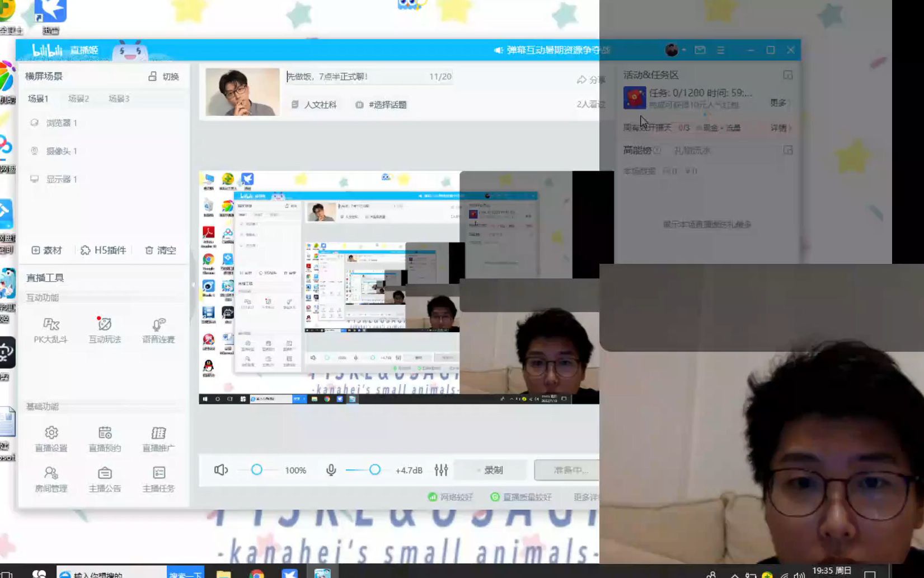Open 互动玩法 interactive games

click(105, 329)
